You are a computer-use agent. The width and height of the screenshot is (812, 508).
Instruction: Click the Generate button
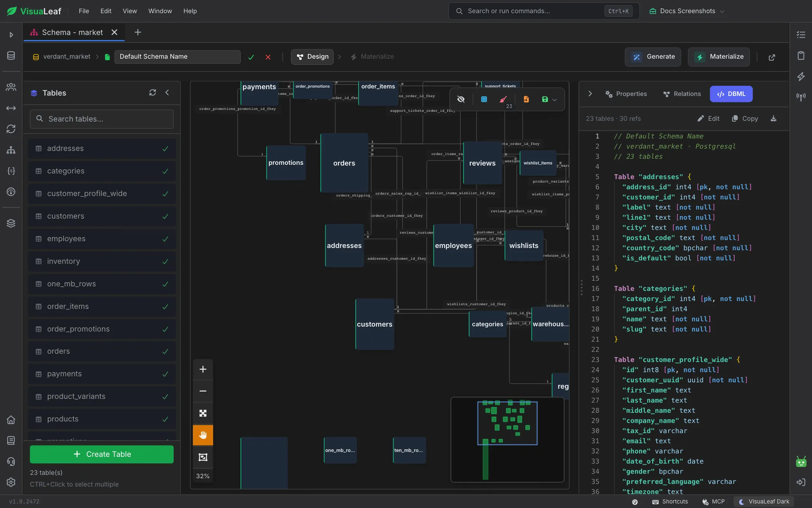tap(653, 57)
